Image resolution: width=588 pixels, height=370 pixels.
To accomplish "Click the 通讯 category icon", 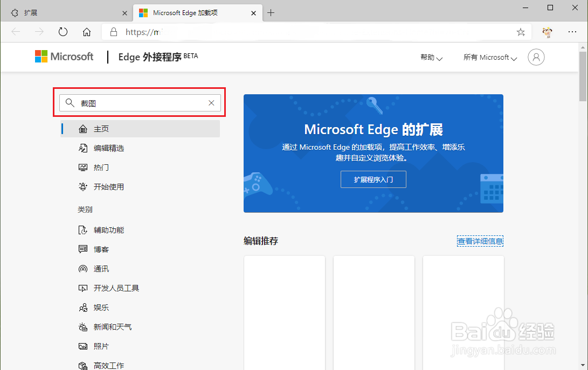I will point(83,269).
